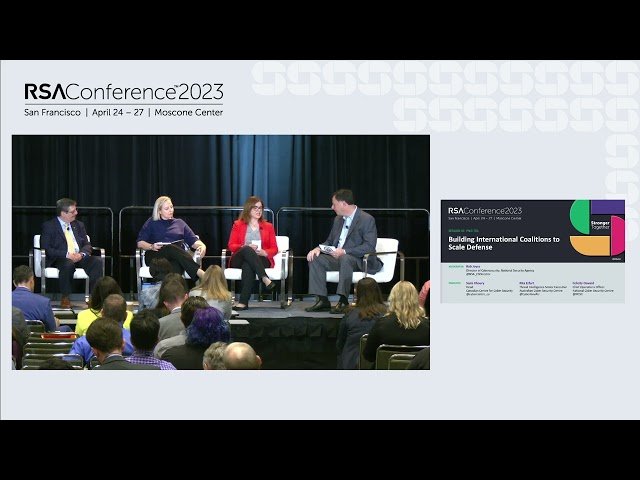Click the RSA Conference logo on the slide
The height and width of the screenshot is (480, 640).
point(485,211)
